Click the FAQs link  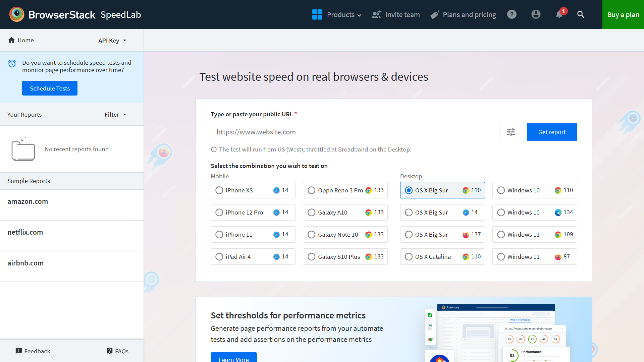[118, 351]
